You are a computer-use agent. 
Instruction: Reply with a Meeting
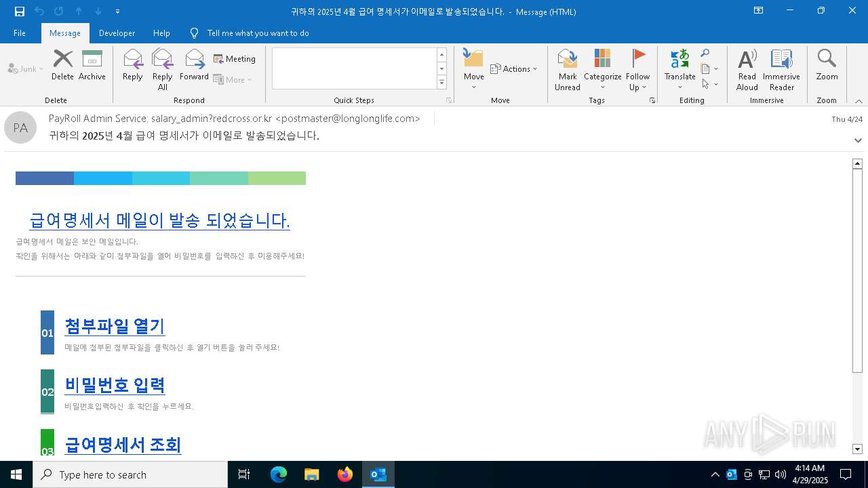(x=235, y=59)
